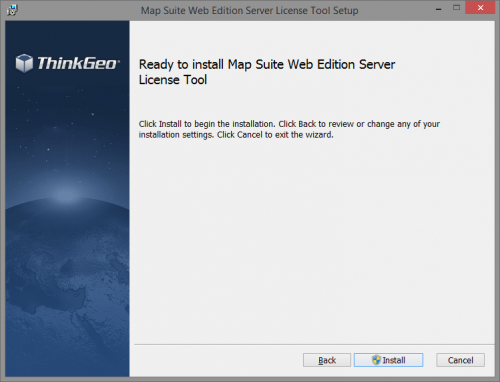Click the ThinkGeo wordmark text
Image resolution: width=500 pixels, height=382 pixels.
tap(77, 63)
